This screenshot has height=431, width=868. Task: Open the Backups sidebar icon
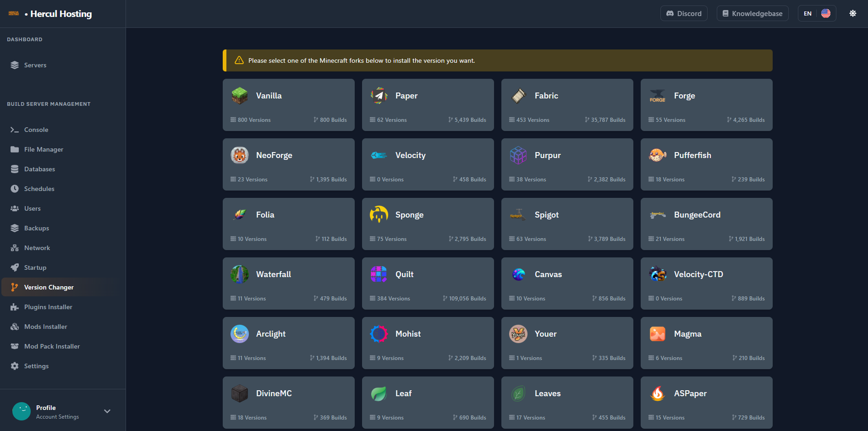[x=15, y=228]
